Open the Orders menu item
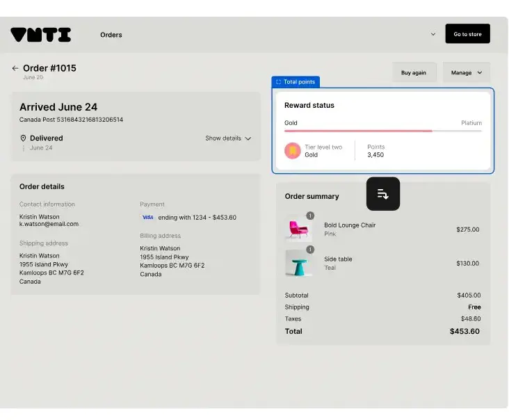509x420 pixels. 111,35
